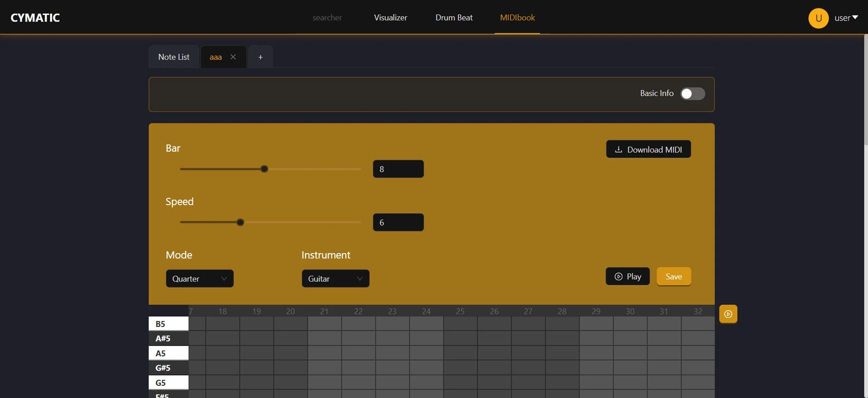Click the G#5 piano key

[x=168, y=368]
